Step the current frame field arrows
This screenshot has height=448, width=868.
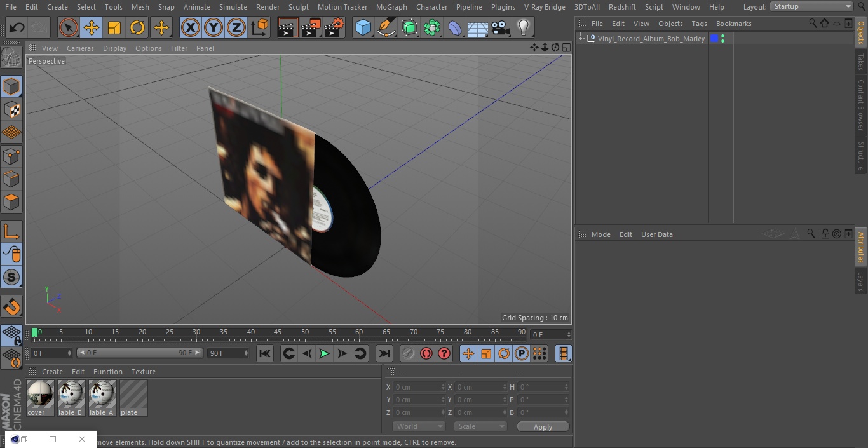(569, 334)
